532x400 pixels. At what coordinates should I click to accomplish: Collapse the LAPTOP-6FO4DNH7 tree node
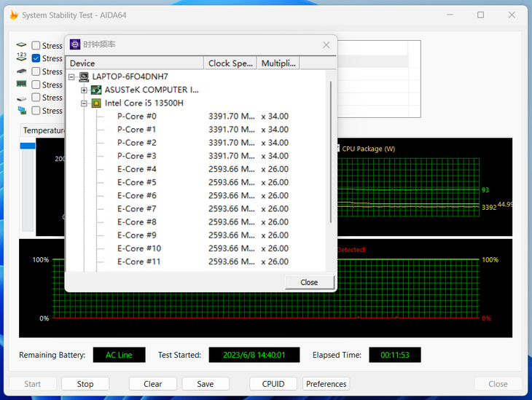click(71, 77)
